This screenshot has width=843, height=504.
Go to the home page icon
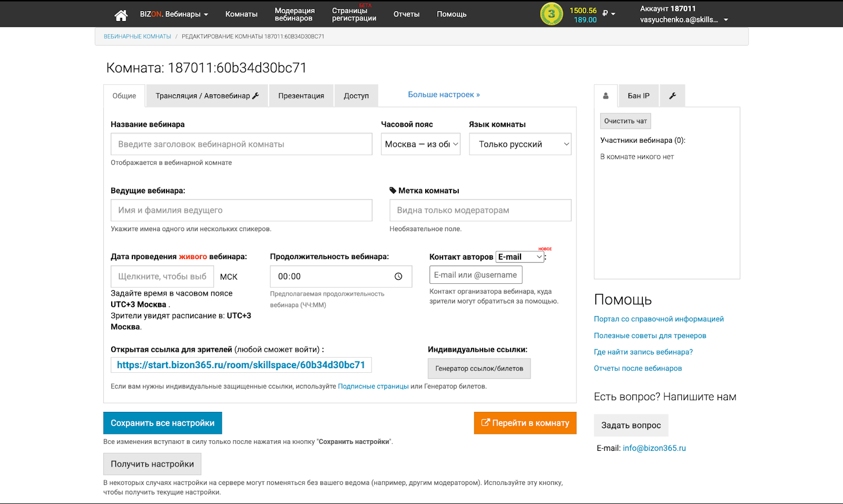click(121, 15)
